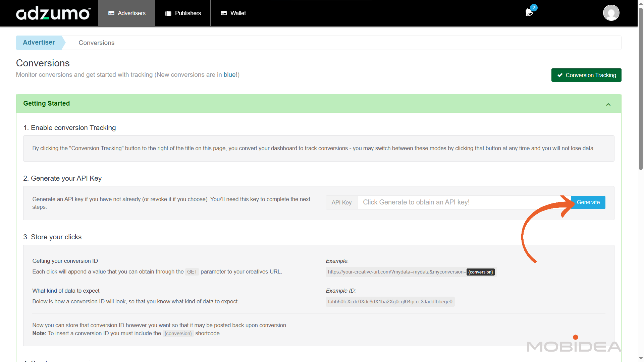
Task: Open the chat notifications icon
Action: click(529, 13)
